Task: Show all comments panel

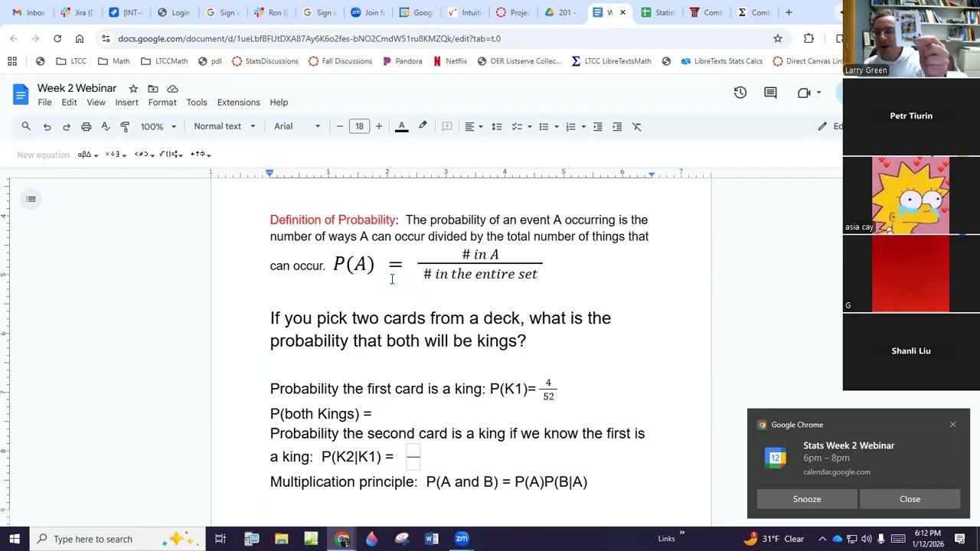Action: pos(770,93)
